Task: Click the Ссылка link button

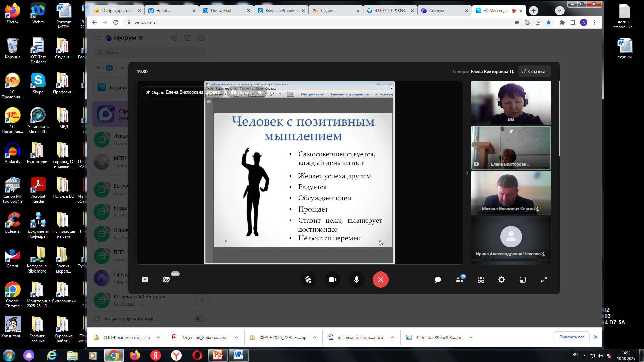Action: [534, 71]
